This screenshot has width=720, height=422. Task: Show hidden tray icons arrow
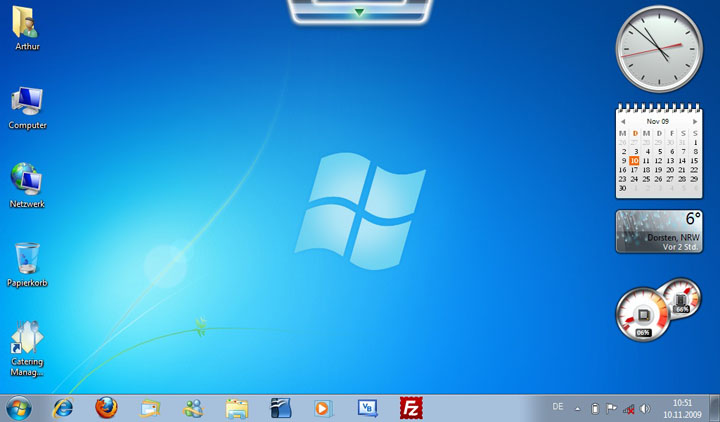tap(578, 409)
